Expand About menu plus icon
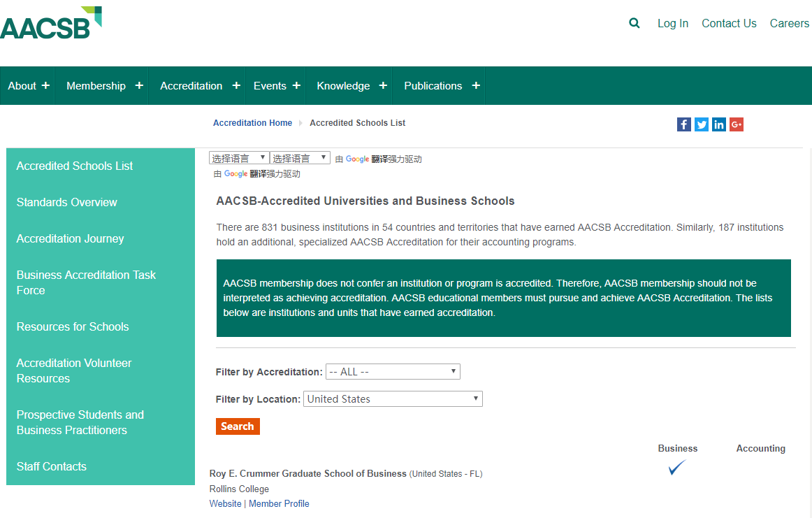Viewport: 812px width, 518px height. click(45, 85)
